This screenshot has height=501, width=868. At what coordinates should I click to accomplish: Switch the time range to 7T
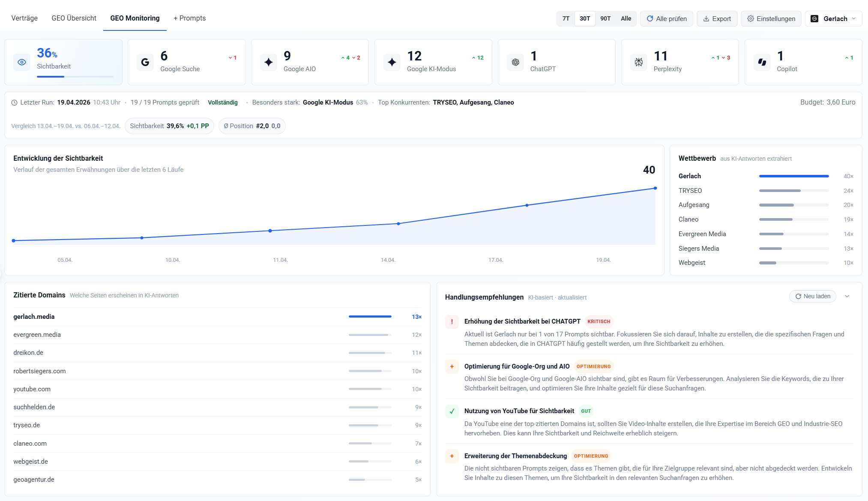(566, 18)
